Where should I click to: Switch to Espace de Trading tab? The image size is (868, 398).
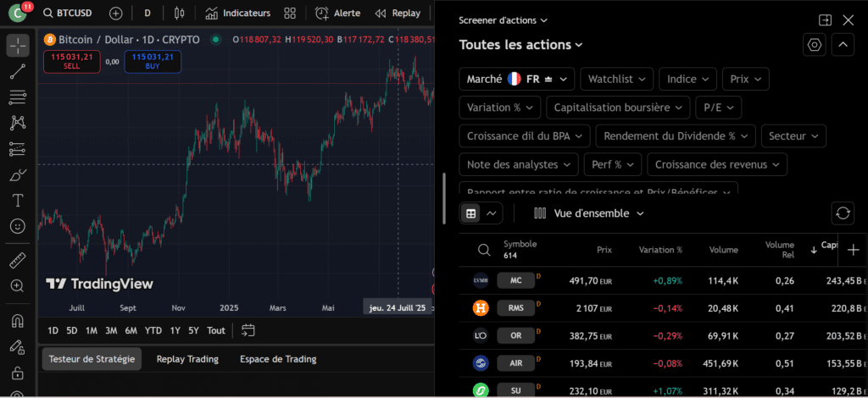click(278, 359)
